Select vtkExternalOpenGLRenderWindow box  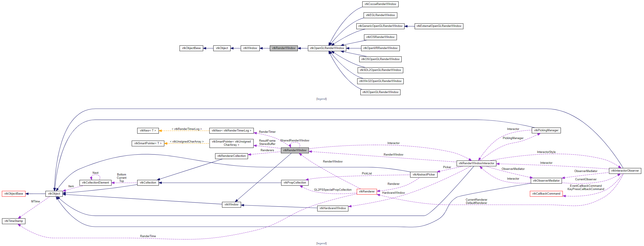439,26
